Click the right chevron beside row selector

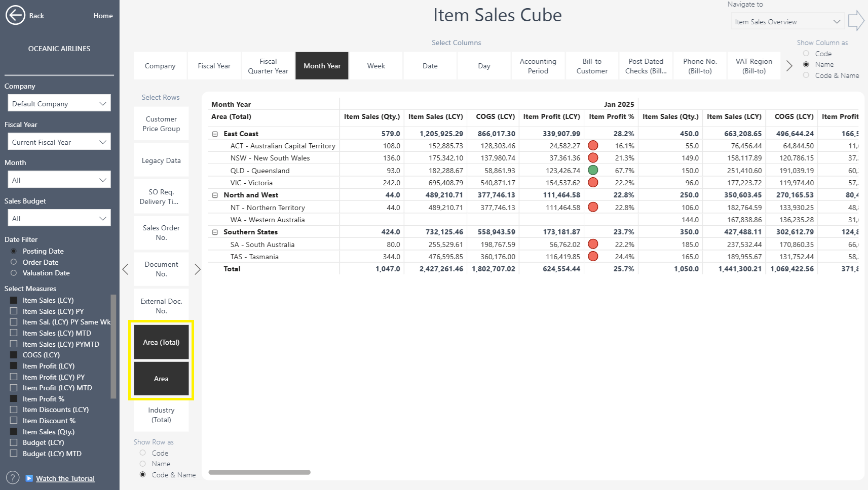point(198,269)
